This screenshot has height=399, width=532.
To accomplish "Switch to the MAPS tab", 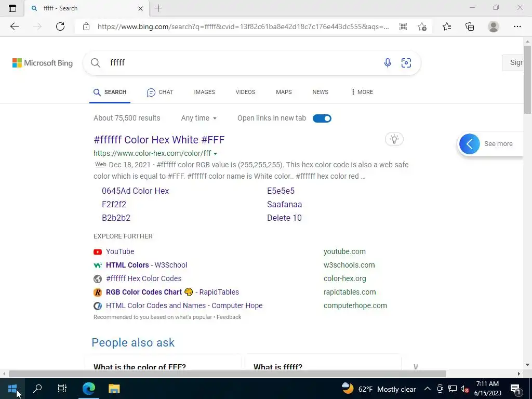I will click(284, 92).
